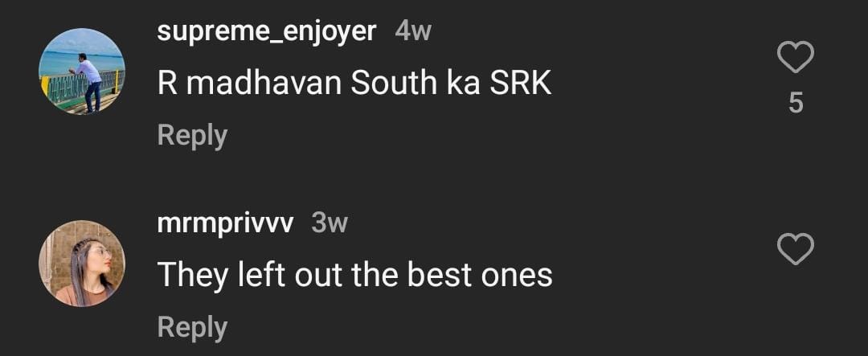The height and width of the screenshot is (356, 868).
Task: Open mrmprivvv's profile picture
Action: coord(82,263)
